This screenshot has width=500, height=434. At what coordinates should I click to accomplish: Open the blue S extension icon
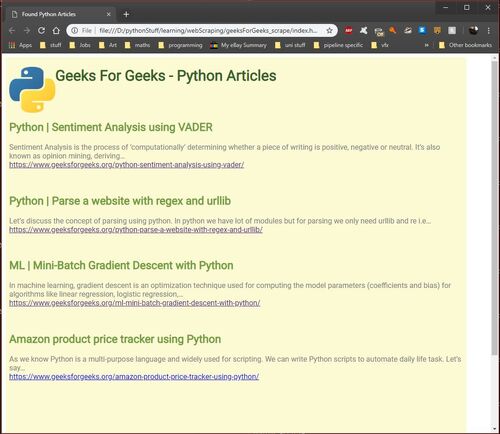click(x=422, y=30)
